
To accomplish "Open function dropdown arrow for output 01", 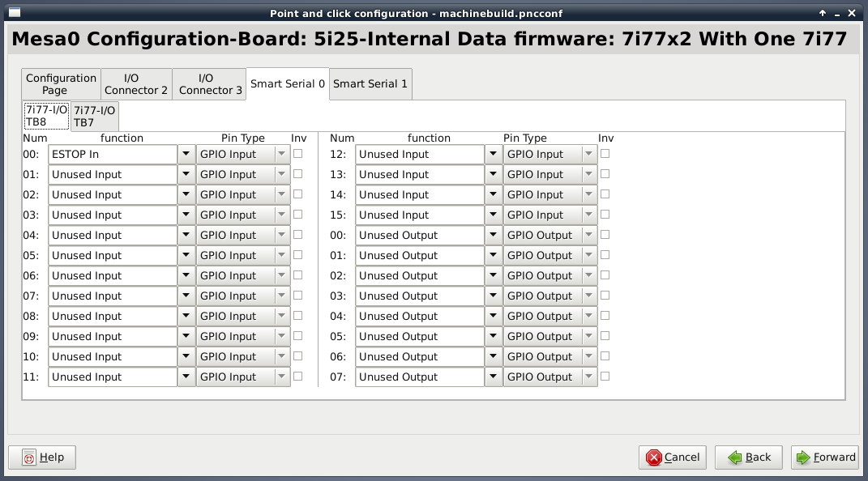I will click(494, 255).
